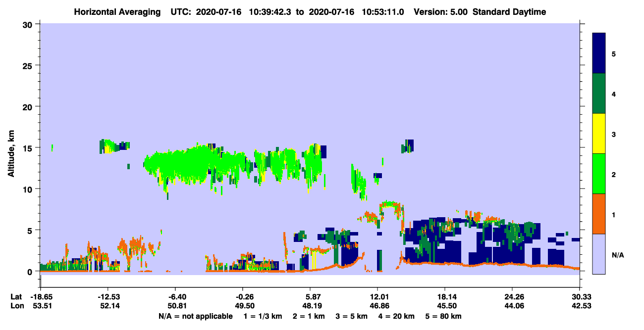The image size is (644, 330).
Task: Click the bright green colorbar segment labeled 2
Action: click(x=599, y=174)
